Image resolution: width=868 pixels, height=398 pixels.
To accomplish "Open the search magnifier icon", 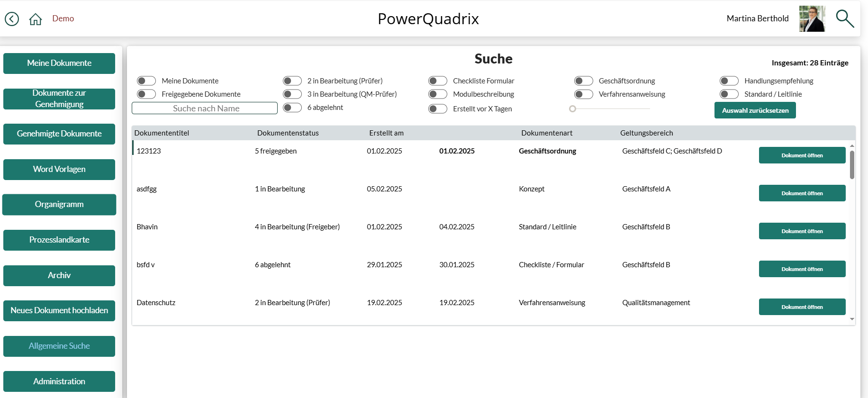I will tap(845, 19).
